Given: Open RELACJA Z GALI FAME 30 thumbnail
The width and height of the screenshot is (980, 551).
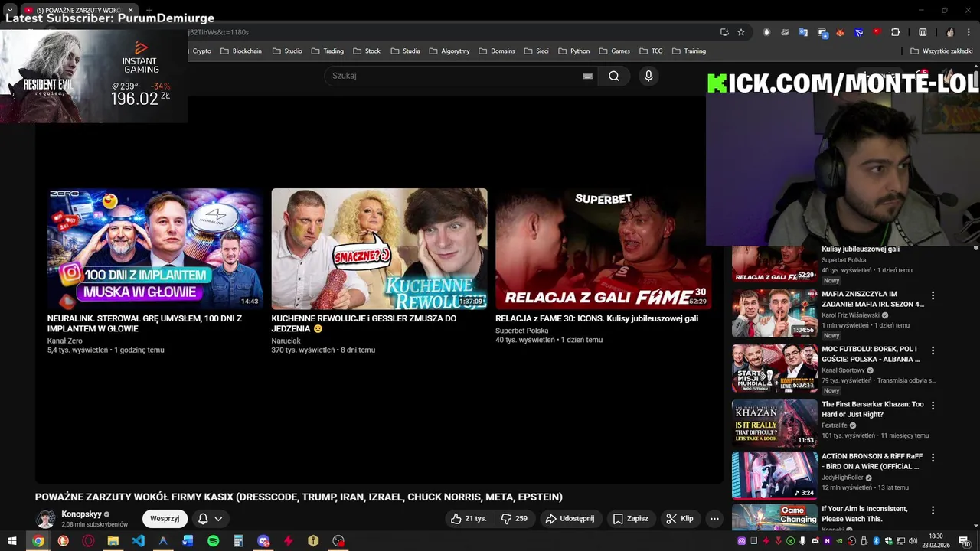Looking at the screenshot, I should [603, 249].
